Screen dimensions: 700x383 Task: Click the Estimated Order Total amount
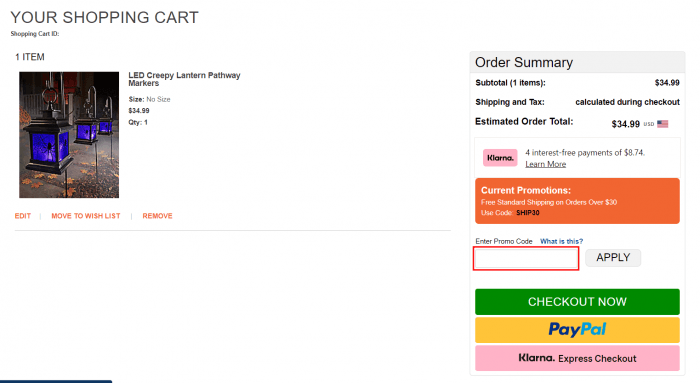click(x=625, y=124)
